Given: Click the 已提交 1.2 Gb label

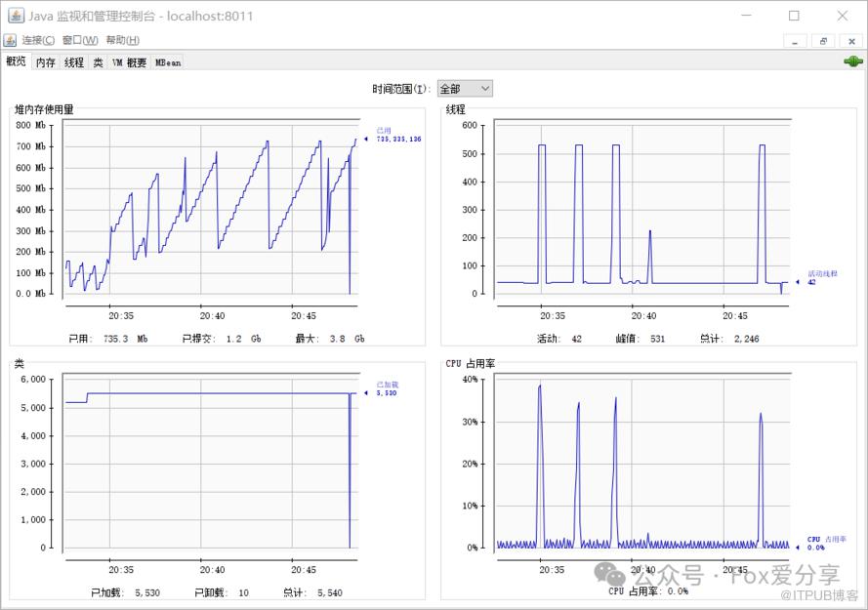Looking at the screenshot, I should click(x=222, y=339).
